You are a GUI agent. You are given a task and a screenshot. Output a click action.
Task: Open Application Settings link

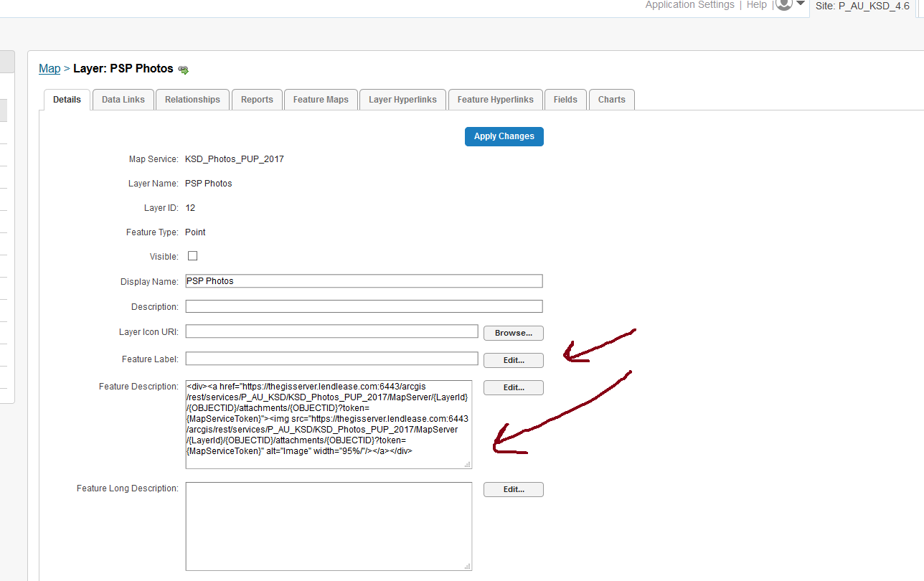(689, 5)
